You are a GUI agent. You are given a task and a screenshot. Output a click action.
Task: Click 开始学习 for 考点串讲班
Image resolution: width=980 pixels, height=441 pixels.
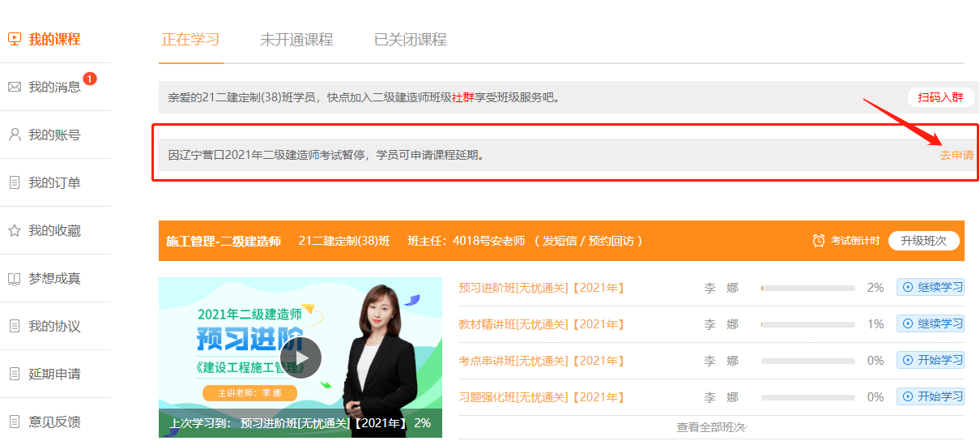931,360
